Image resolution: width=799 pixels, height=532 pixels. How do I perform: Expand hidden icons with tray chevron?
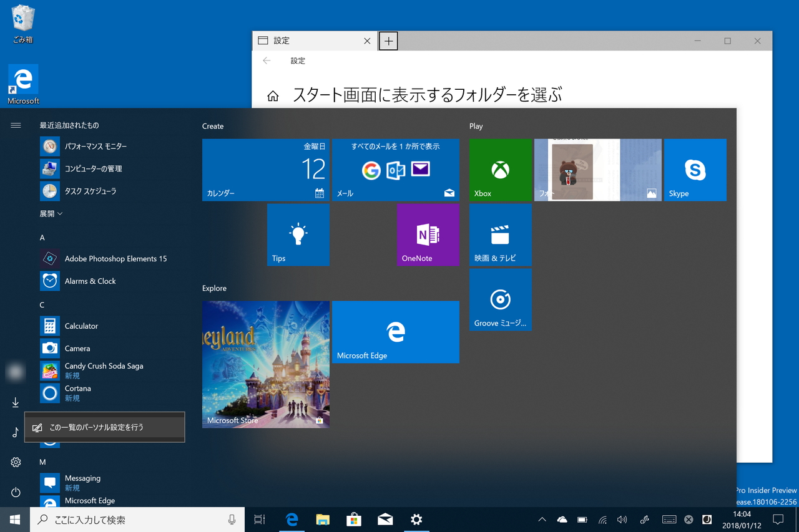[x=542, y=519]
